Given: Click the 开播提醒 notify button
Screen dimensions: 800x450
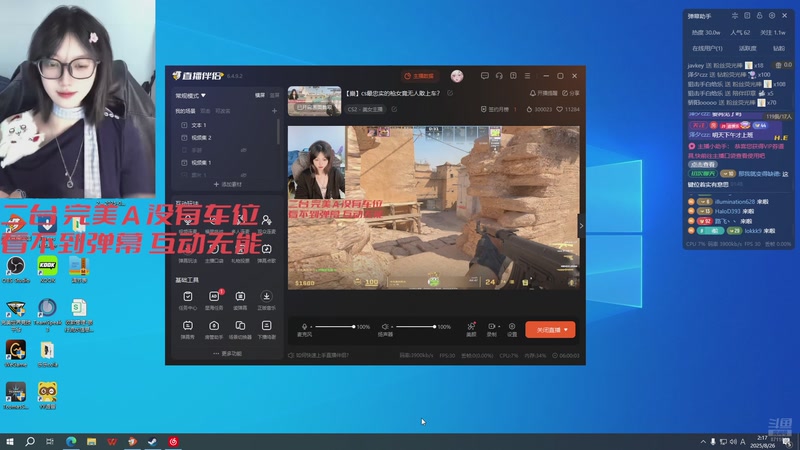Looking at the screenshot, I should pyautogui.click(x=543, y=93).
